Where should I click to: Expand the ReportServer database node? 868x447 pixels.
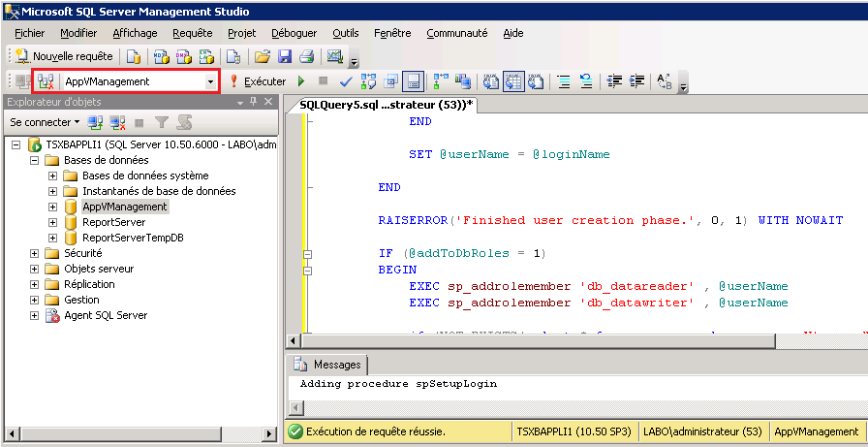coord(52,222)
